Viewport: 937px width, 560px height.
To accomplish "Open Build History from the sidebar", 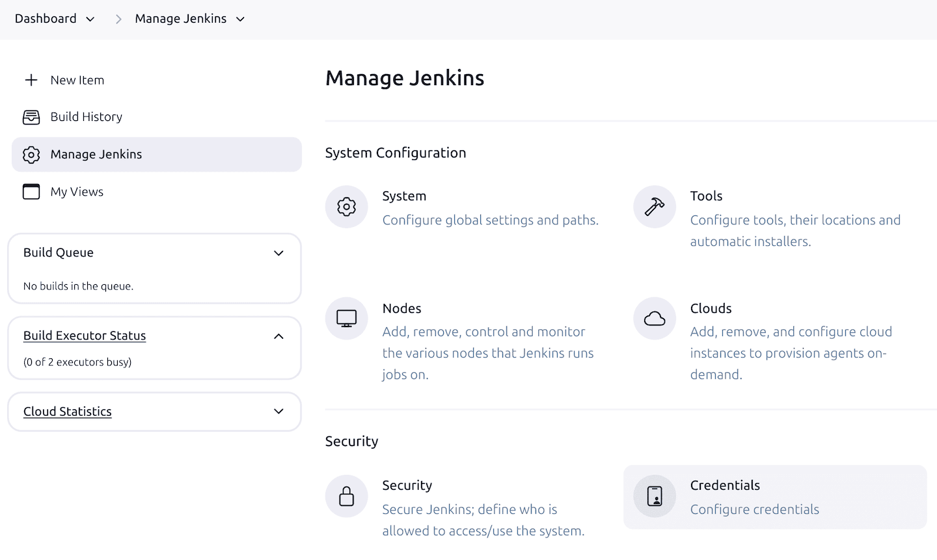I will point(86,117).
